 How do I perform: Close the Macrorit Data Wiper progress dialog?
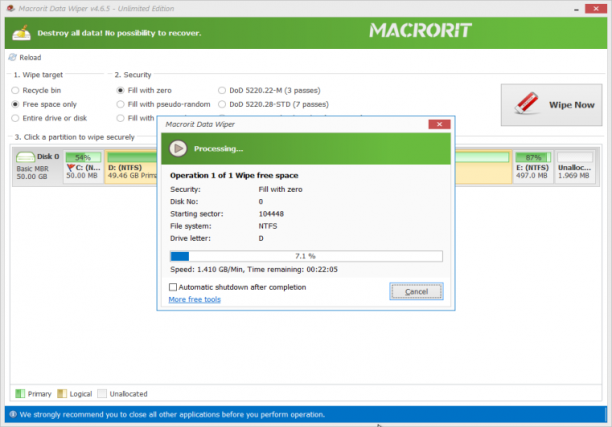[x=439, y=124]
